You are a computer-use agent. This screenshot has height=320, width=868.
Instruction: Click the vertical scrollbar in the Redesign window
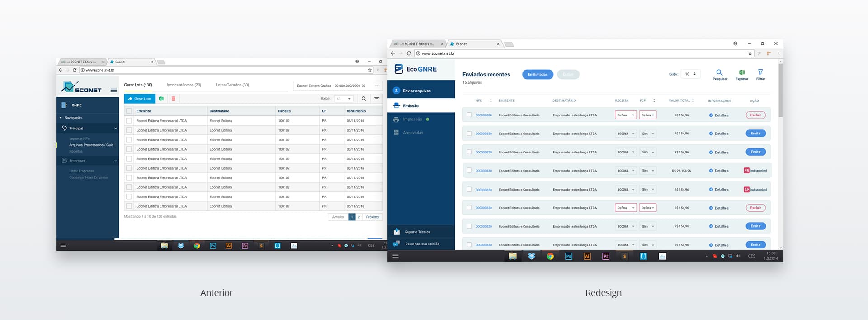click(x=781, y=91)
